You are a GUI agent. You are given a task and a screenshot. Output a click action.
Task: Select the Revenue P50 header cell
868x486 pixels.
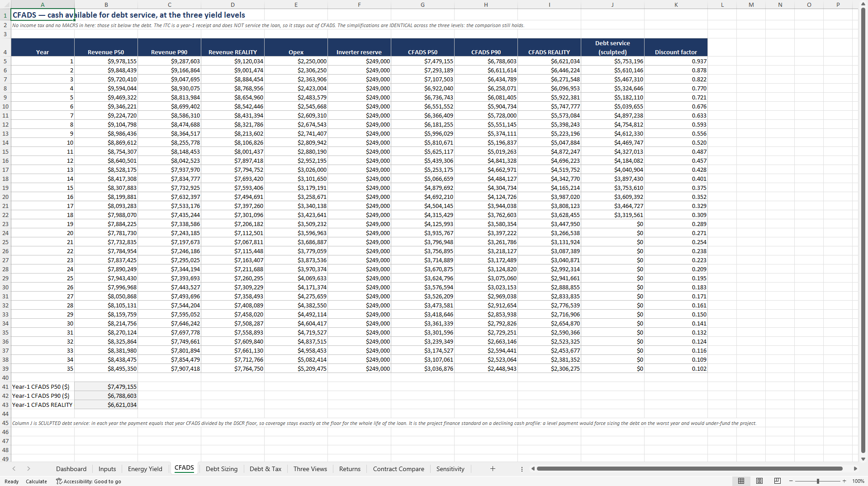106,47
